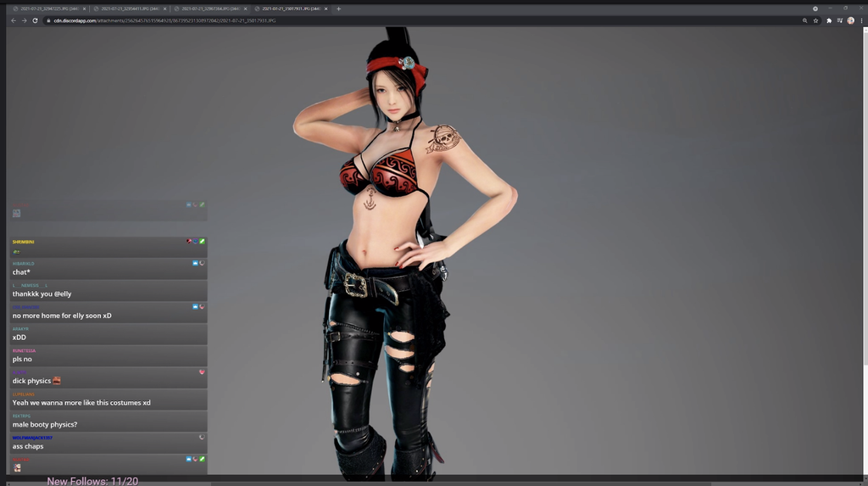This screenshot has height=486, width=868.
Task: Click the SHRIMBINI username in chat
Action: click(x=23, y=242)
